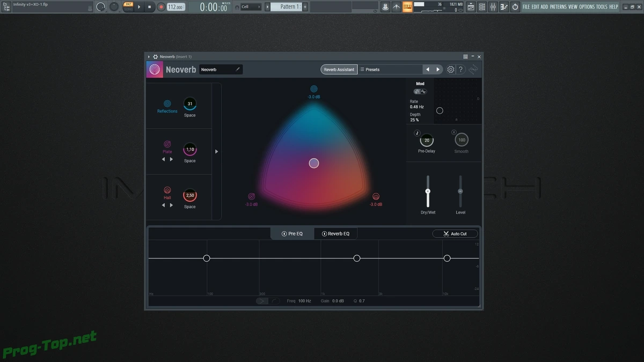Open the FILE menu
The image size is (644, 362).
[526, 7]
